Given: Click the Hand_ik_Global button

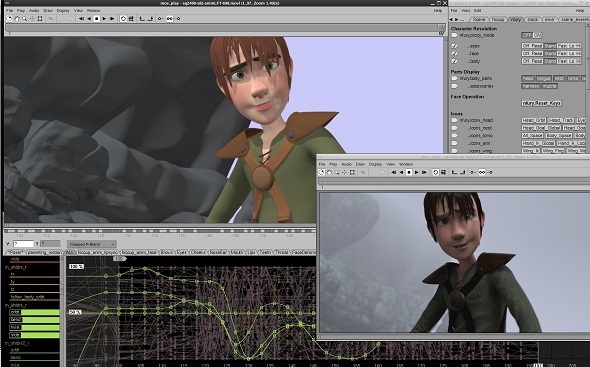Looking at the screenshot, I should pyautogui.click(x=538, y=143).
